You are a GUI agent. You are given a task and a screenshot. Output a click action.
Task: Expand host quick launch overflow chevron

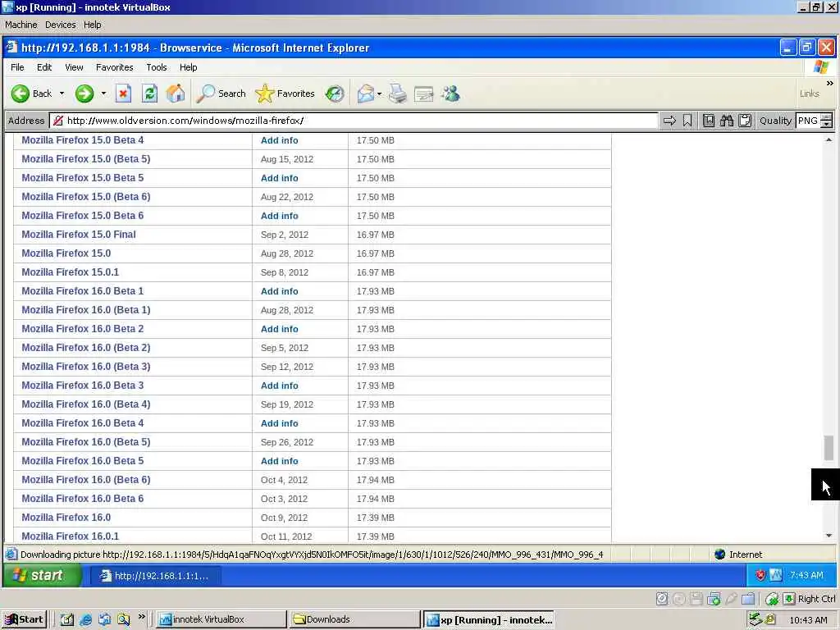[141, 617]
